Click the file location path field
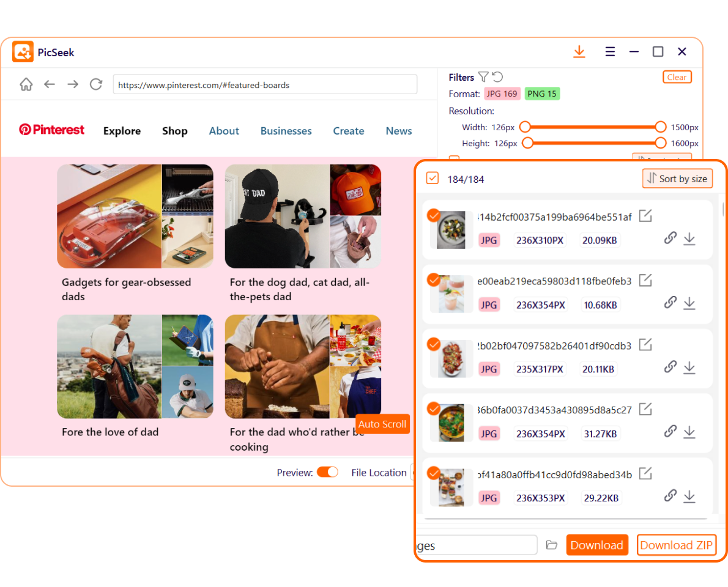 point(476,545)
